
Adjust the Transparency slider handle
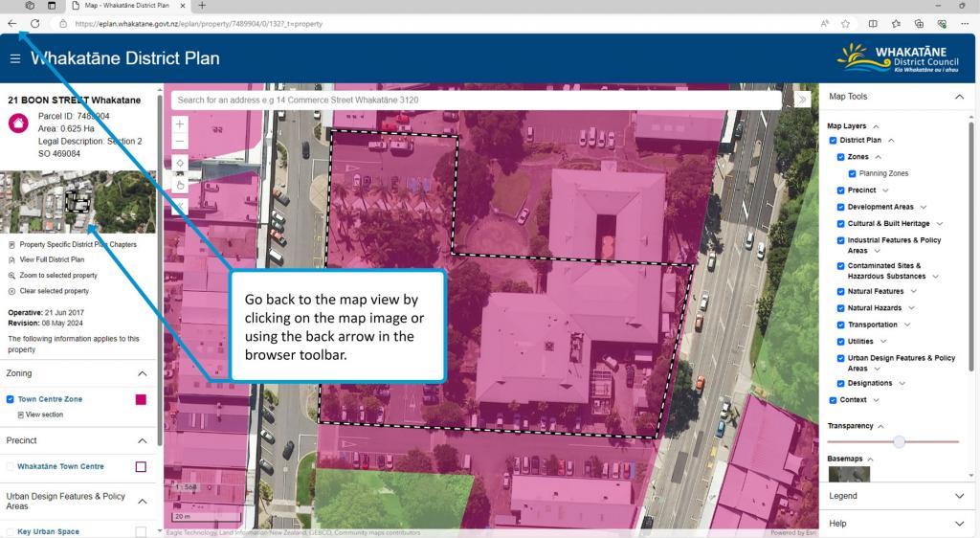[899, 441]
